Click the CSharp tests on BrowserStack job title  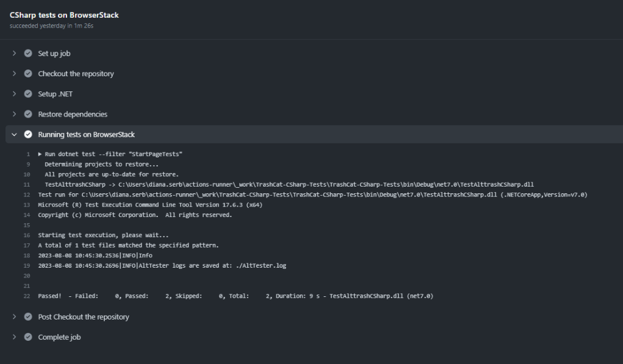64,15
